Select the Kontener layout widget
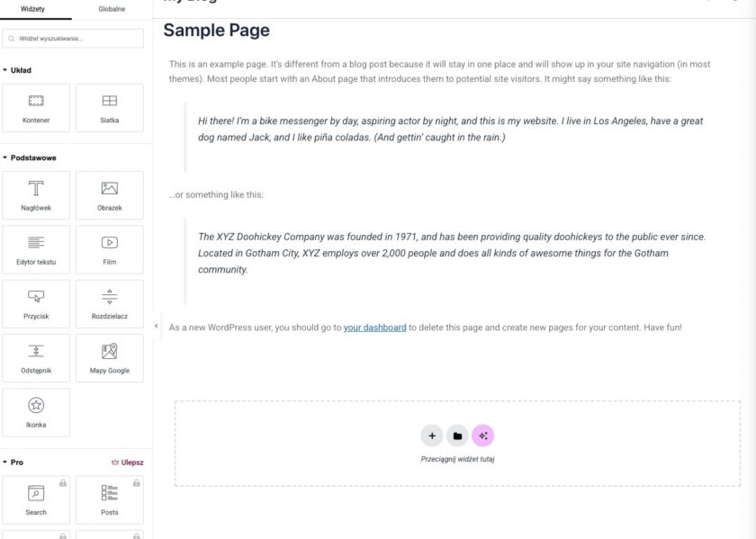The image size is (756, 539). (x=36, y=108)
